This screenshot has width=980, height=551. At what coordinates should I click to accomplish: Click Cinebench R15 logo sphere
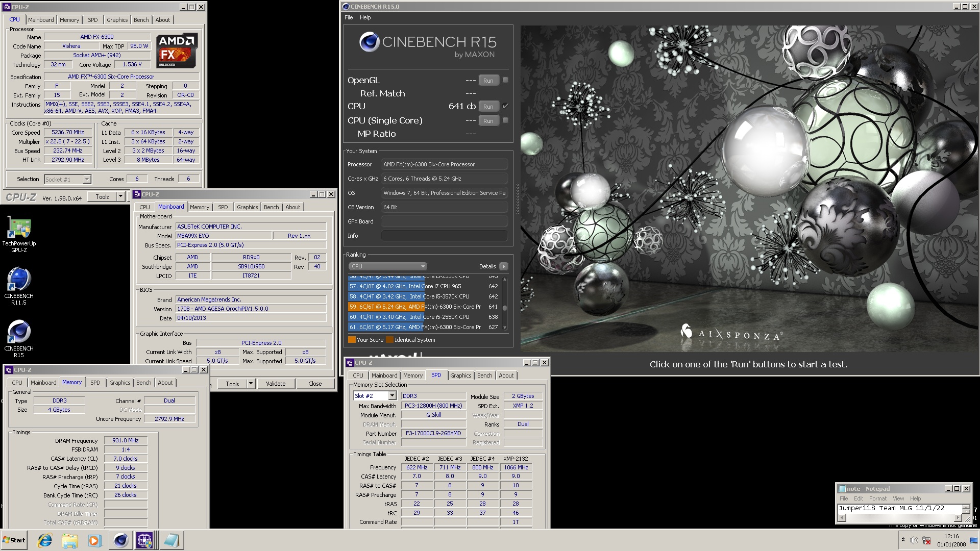pyautogui.click(x=369, y=42)
